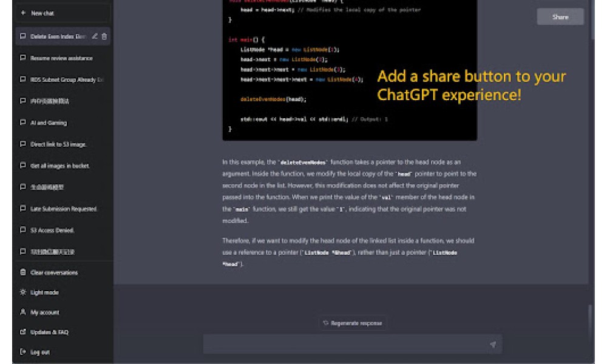Click the send message paper plane icon
The image size is (607, 364).
pyautogui.click(x=492, y=344)
